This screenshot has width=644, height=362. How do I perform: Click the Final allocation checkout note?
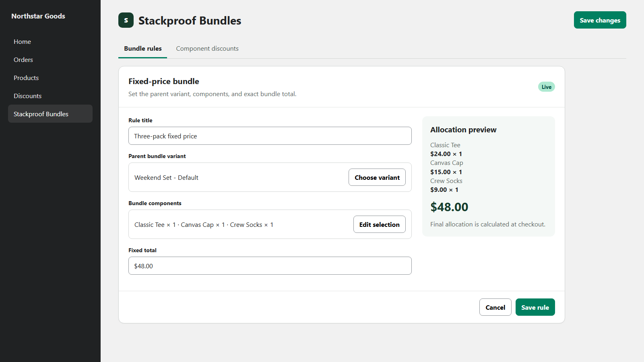point(488,224)
